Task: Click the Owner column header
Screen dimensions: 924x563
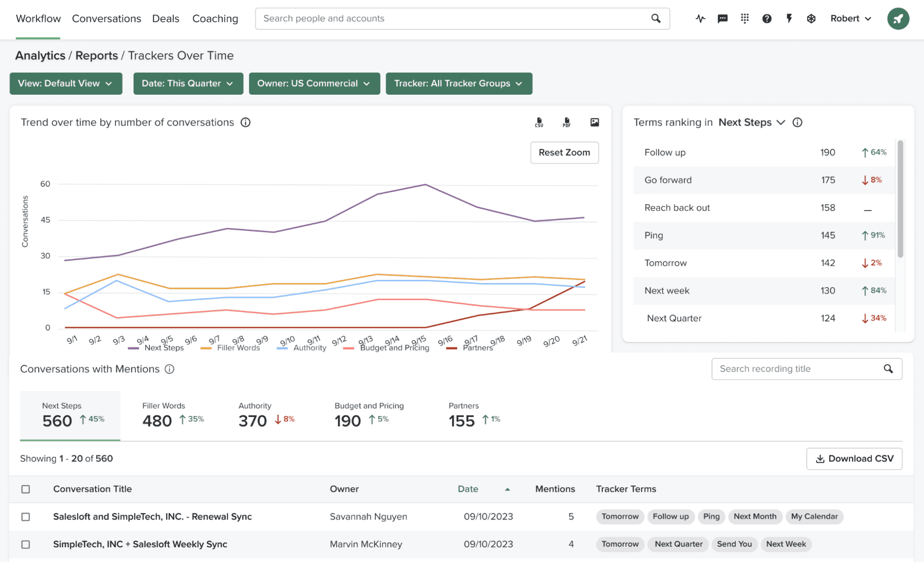Action: (344, 489)
